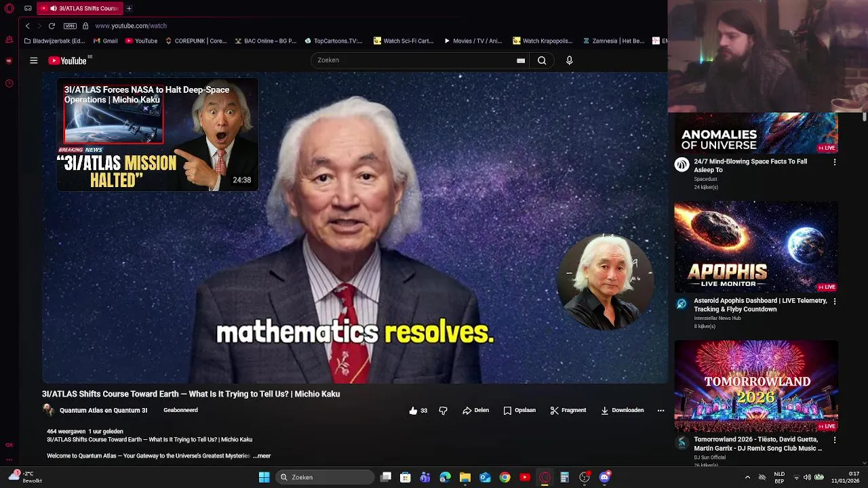View site security via the padlock icon
868x488 pixels.
[85, 26]
